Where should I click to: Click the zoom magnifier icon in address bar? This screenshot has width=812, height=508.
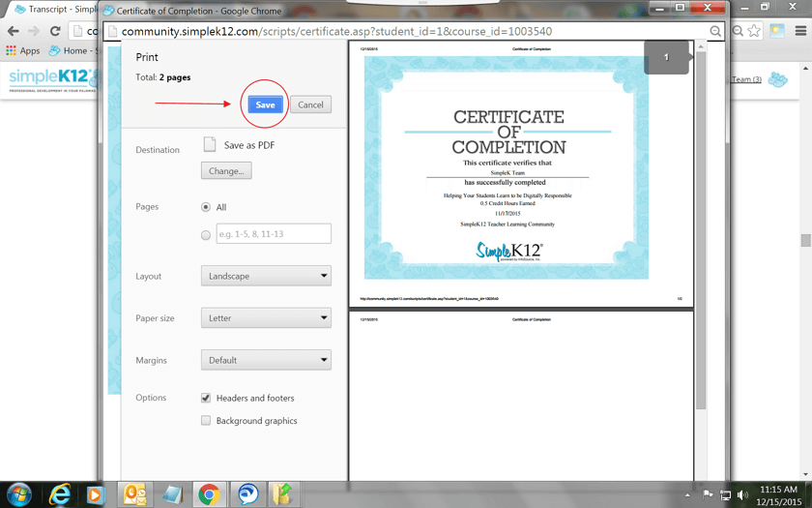pos(715,31)
